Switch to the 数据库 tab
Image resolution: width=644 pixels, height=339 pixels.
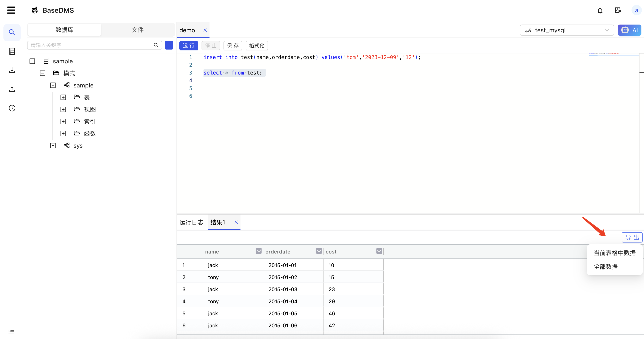coord(65,30)
